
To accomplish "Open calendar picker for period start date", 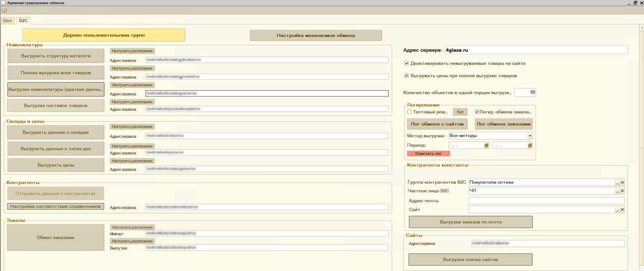I will tap(486, 145).
